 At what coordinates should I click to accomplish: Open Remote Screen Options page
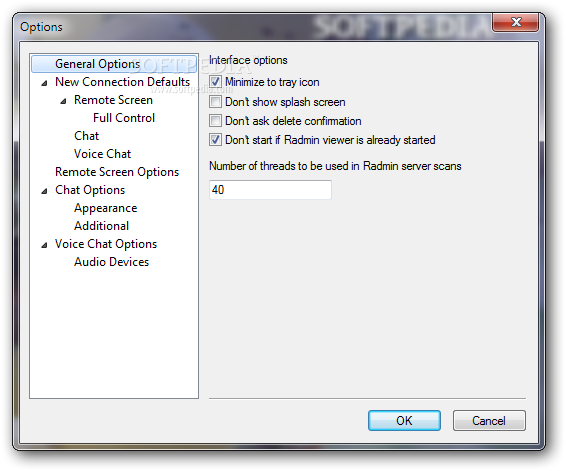(x=117, y=172)
